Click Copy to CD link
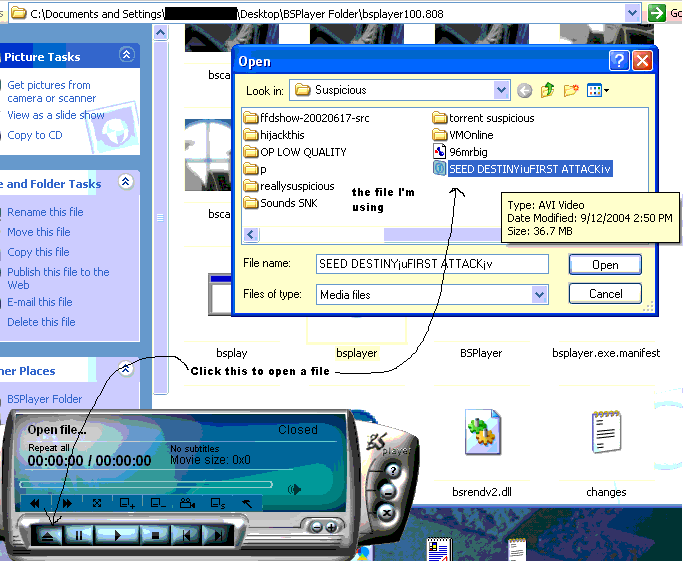The image size is (683, 561). click(x=35, y=135)
